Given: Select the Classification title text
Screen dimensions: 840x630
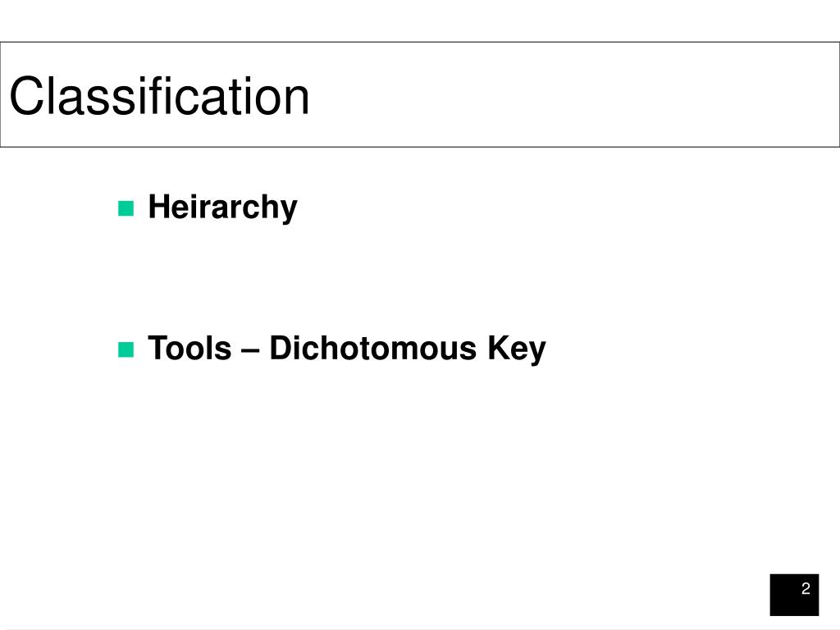Looking at the screenshot, I should (160, 96).
